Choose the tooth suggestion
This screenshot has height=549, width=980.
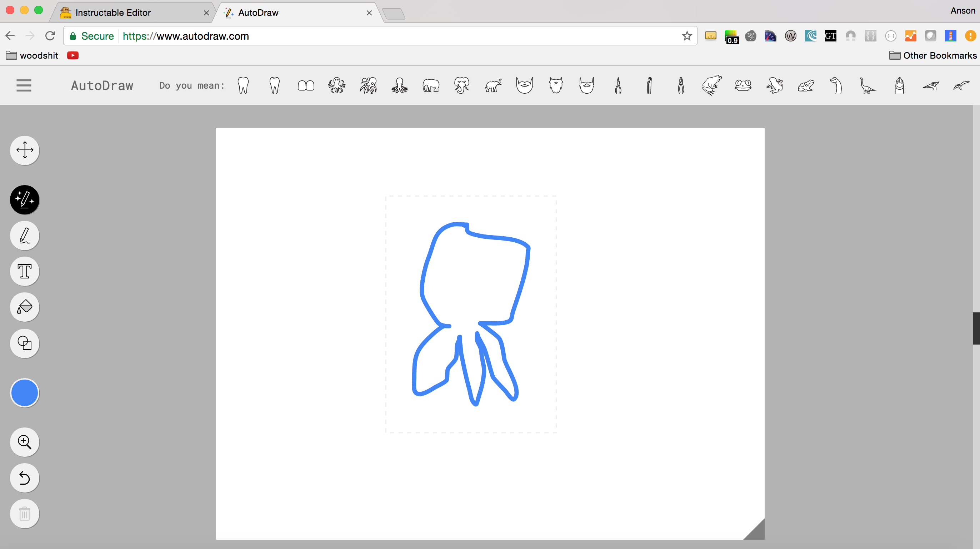coord(243,85)
